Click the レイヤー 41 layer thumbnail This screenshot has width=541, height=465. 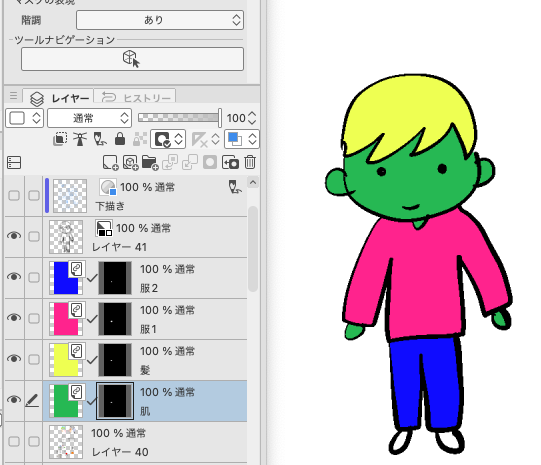(x=66, y=237)
